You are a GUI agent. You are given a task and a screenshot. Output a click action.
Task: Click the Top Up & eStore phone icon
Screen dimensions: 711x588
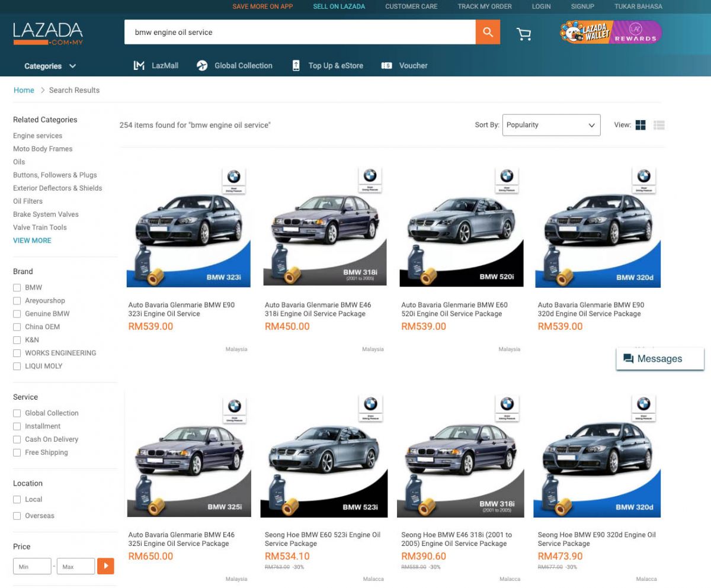click(x=296, y=66)
